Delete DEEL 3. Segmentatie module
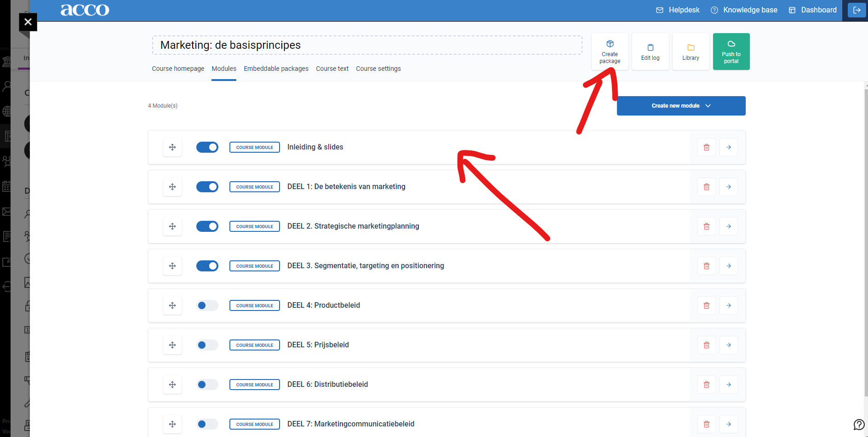The image size is (868, 437). pos(707,266)
